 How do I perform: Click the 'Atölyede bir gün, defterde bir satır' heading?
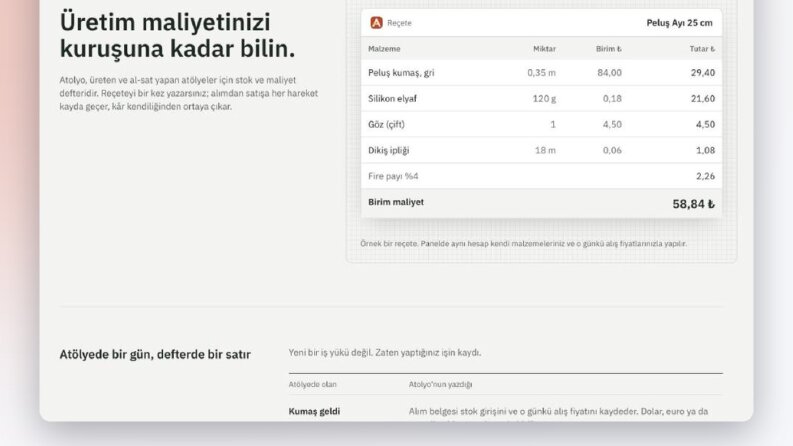(155, 354)
